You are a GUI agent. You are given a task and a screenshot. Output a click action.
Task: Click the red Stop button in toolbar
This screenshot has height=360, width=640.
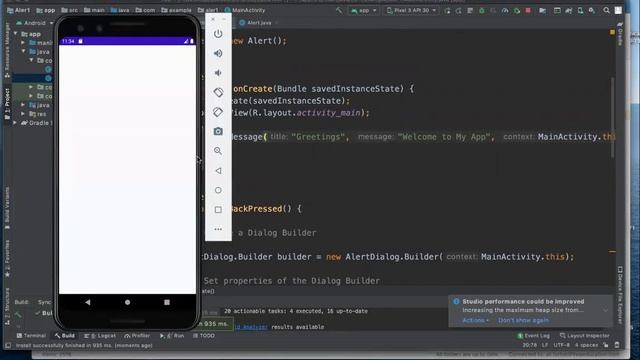[528, 11]
